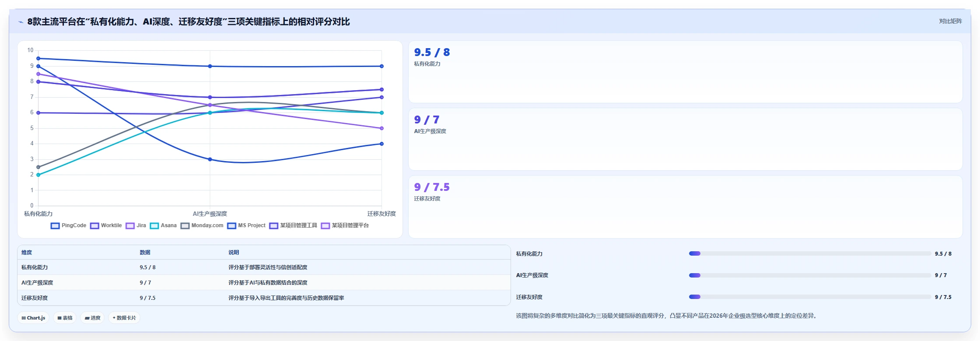Click the 迁移友好度 x-axis label
Screen dimensions: 980x341
[x=381, y=214]
